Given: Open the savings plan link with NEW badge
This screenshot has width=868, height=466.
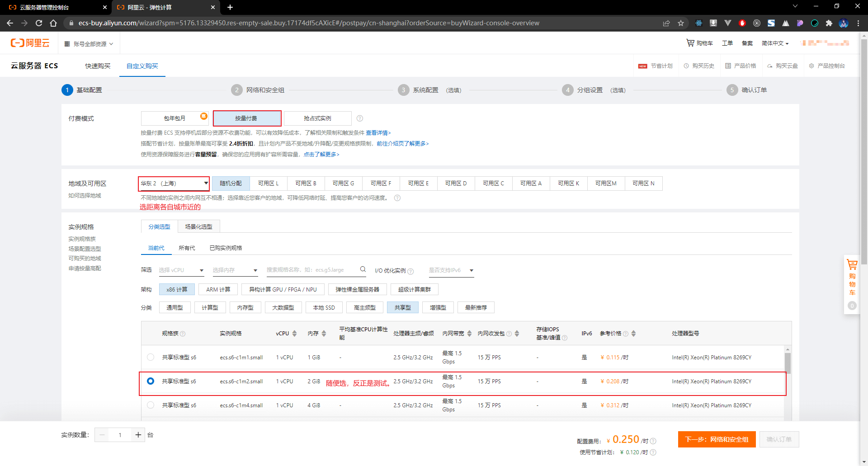Looking at the screenshot, I should point(656,66).
